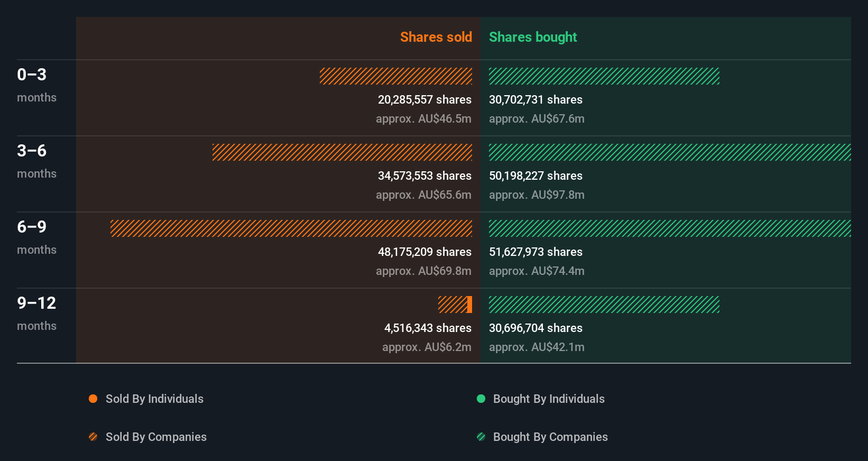
Task: Click the approx. AU$74.4m text
Action: (x=537, y=271)
